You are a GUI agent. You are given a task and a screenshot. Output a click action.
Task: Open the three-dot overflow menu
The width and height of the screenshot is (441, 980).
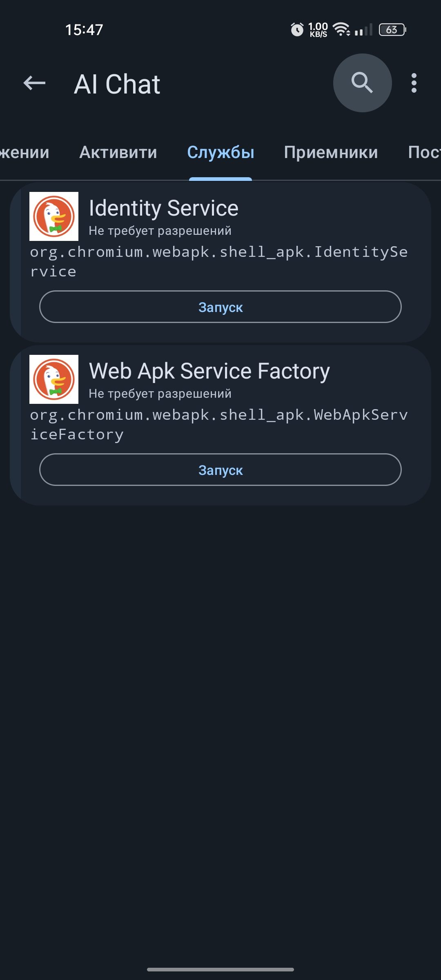pos(414,83)
